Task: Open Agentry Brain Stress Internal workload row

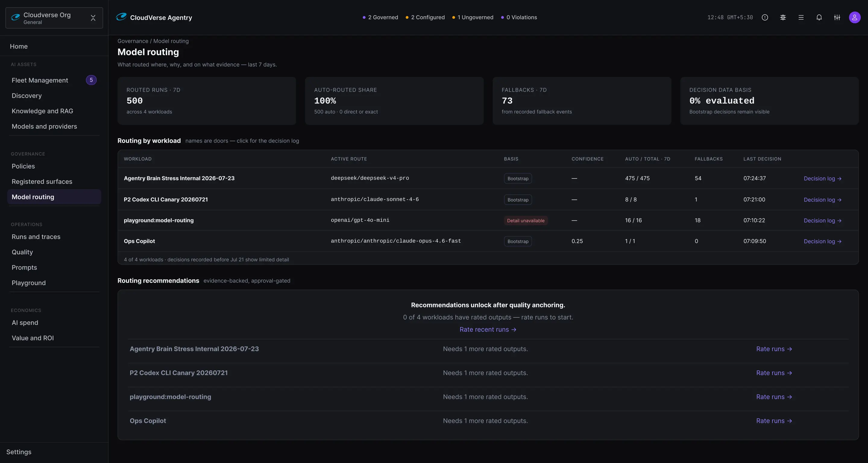Action: [488, 178]
